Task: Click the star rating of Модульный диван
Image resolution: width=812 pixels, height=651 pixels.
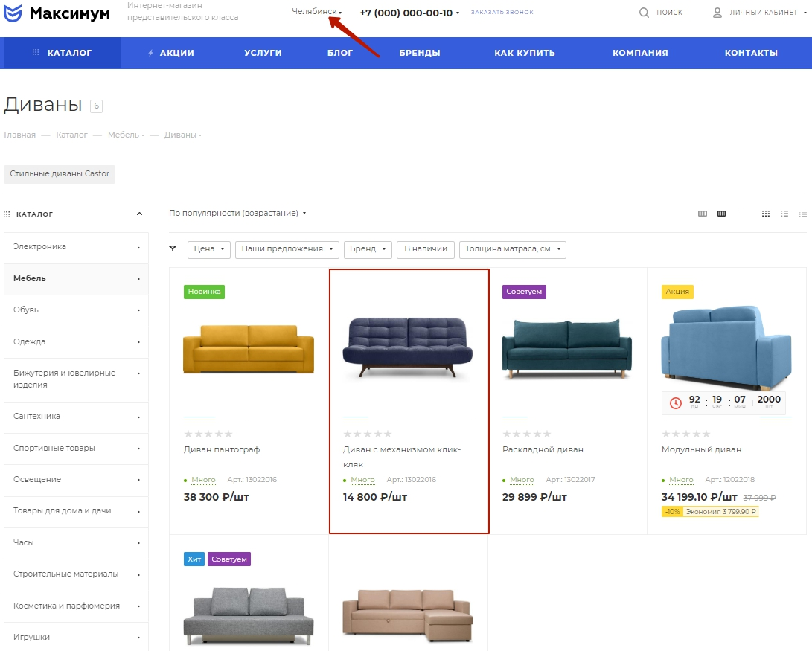Action: click(x=685, y=434)
